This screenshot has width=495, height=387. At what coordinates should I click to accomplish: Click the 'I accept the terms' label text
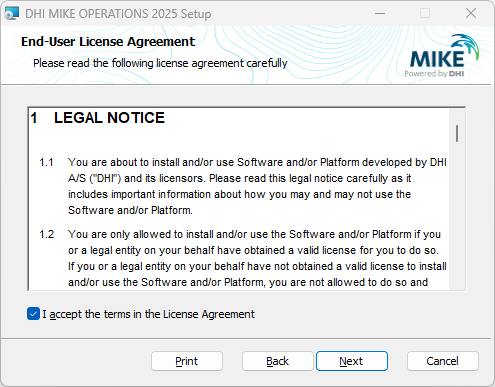pyautogui.click(x=148, y=314)
